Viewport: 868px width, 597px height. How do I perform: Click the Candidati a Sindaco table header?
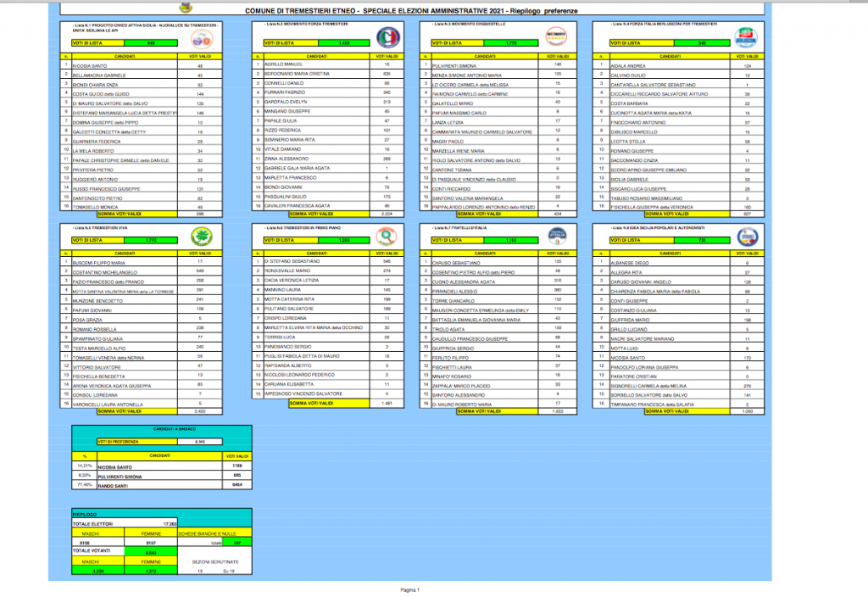(x=161, y=432)
